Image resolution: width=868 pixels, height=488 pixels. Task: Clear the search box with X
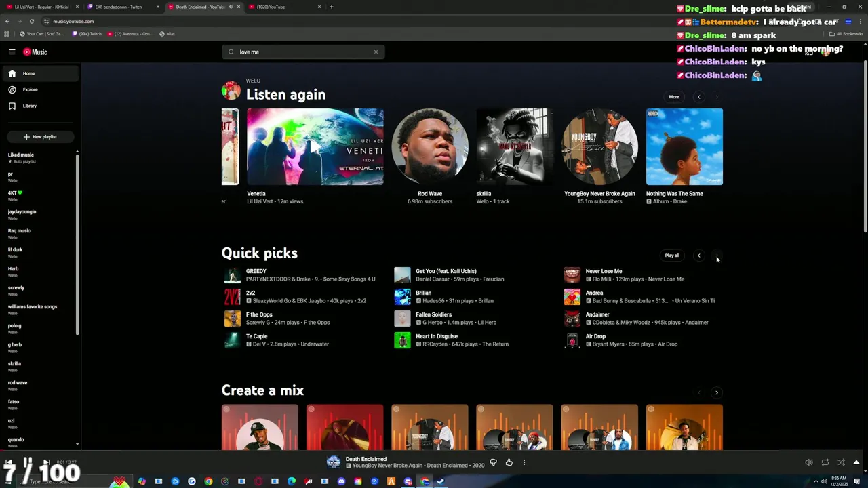376,52
